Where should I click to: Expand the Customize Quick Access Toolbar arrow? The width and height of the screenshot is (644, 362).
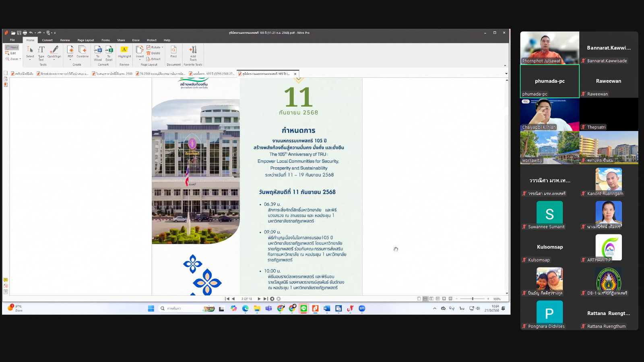pos(55,33)
